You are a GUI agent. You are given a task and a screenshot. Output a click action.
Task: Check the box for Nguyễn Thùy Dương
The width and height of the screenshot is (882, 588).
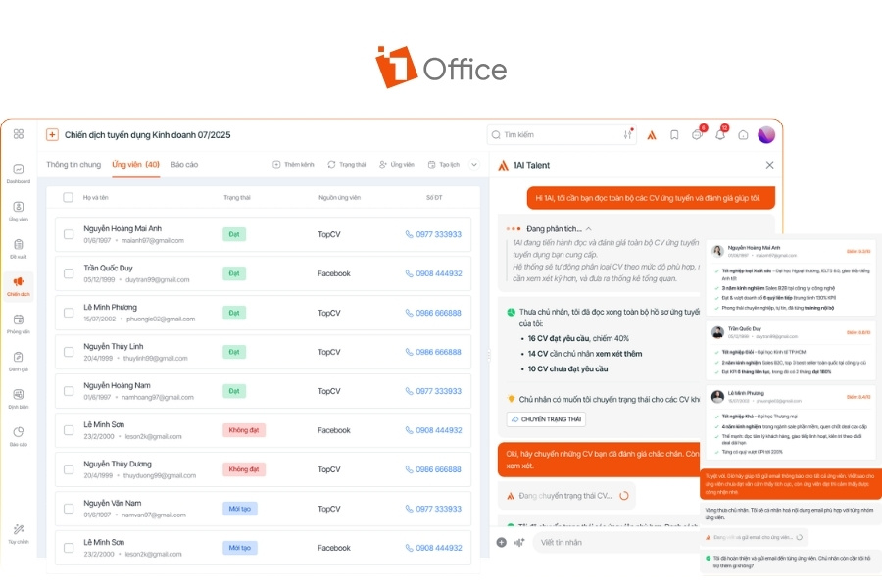coord(69,469)
